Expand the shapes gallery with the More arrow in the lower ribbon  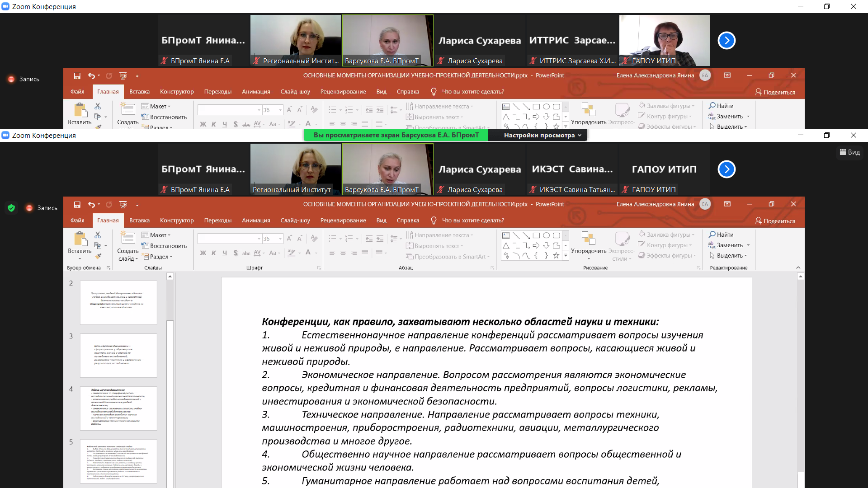pos(566,256)
